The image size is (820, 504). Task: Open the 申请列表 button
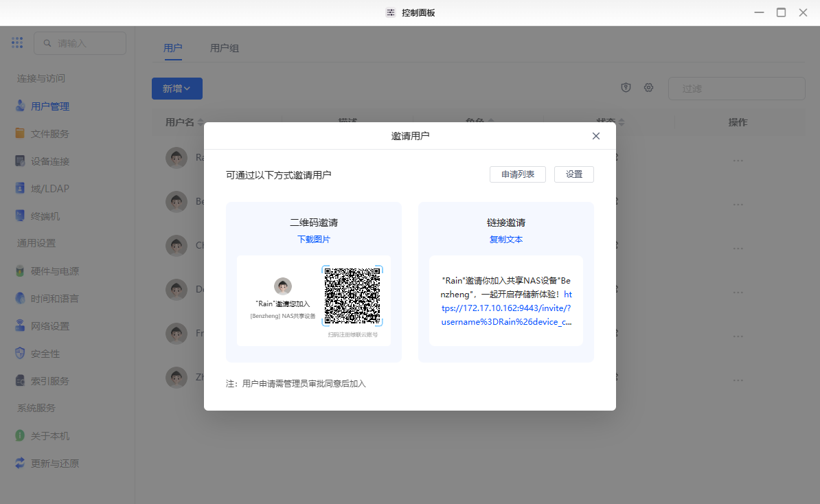[x=518, y=174]
